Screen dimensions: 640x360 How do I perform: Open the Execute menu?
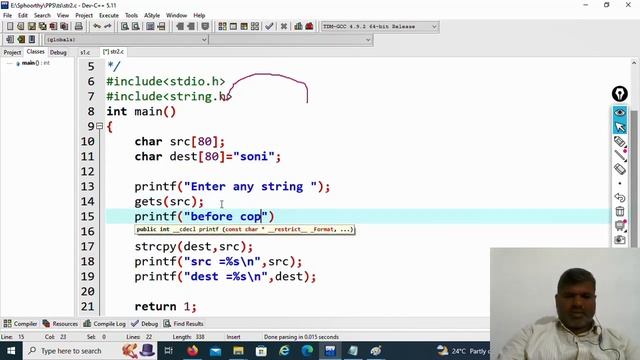(x=109, y=16)
